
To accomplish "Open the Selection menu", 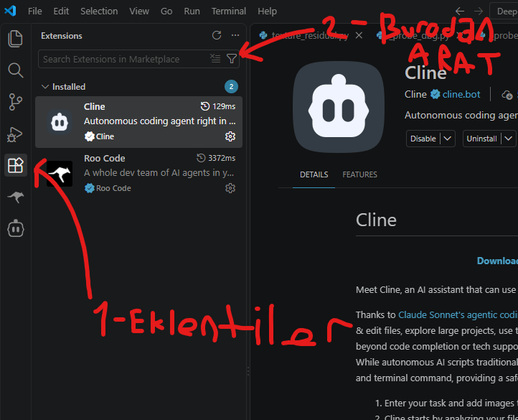I will (99, 11).
